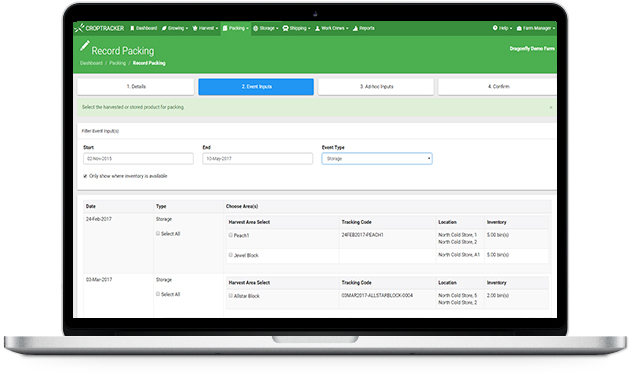Click the Growing leaf icon
This screenshot has width=632, height=378.
pyautogui.click(x=164, y=28)
